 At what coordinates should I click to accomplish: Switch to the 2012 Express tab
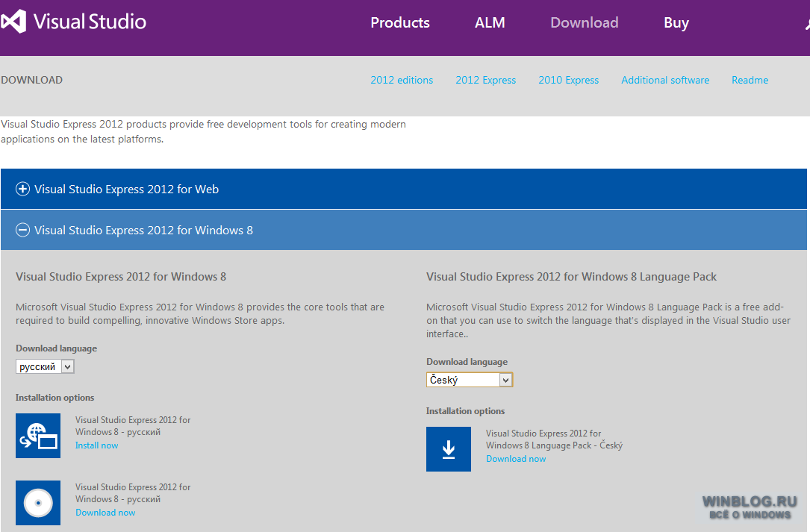coord(485,80)
